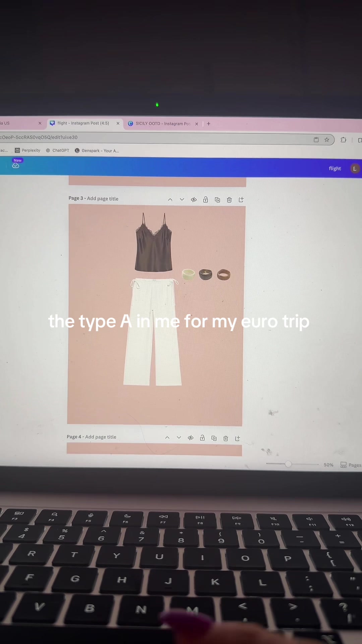Image resolution: width=362 pixels, height=644 pixels.
Task: Select the dark camisole top image
Action: click(154, 242)
